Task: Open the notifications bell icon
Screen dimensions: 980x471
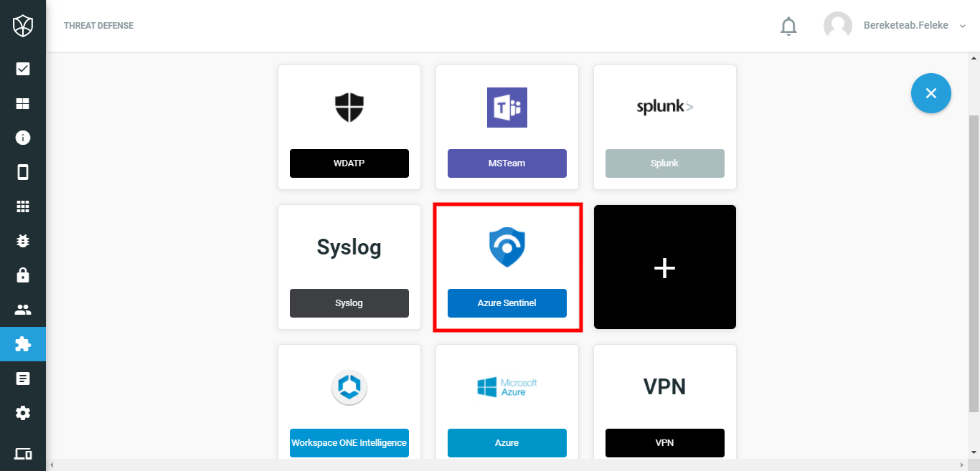Action: [x=788, y=27]
